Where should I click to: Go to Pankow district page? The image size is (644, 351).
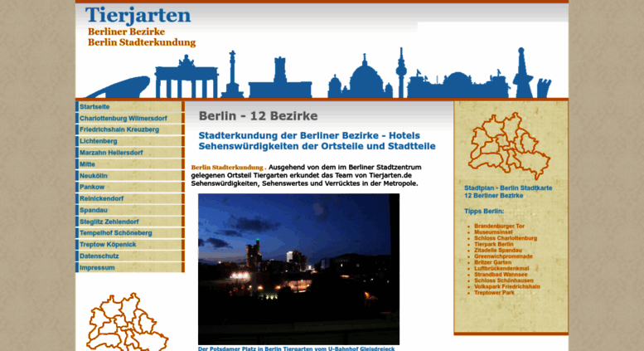point(130,187)
